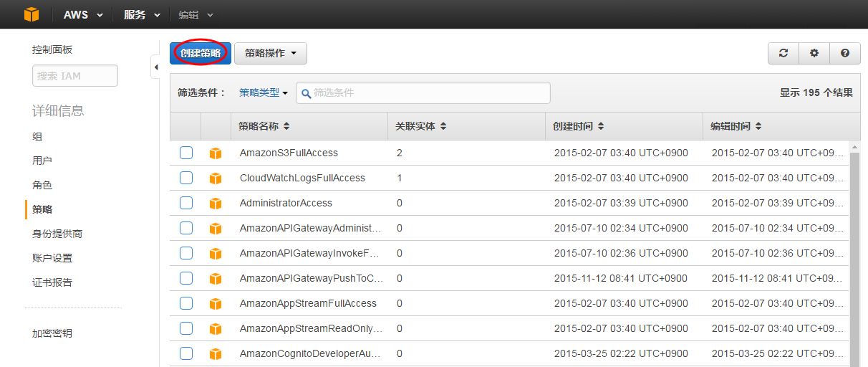The height and width of the screenshot is (367, 868).
Task: Open 账户设置 in sidebar
Action: 52,258
